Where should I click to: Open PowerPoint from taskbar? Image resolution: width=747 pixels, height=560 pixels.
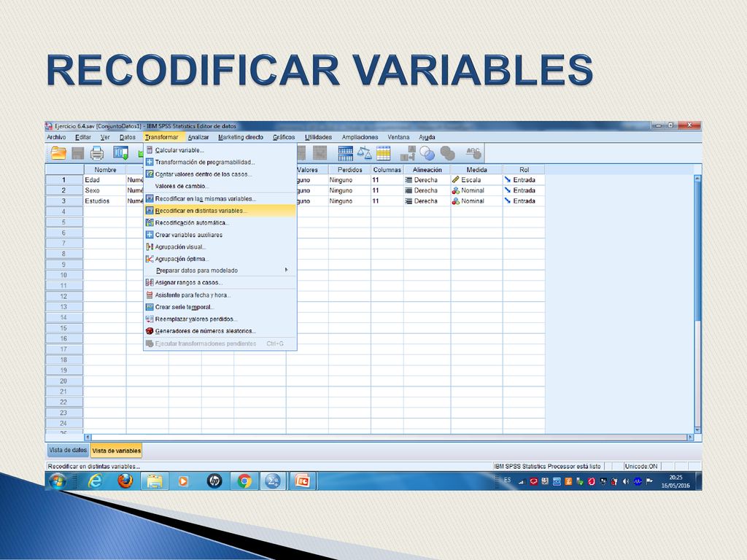tap(303, 481)
